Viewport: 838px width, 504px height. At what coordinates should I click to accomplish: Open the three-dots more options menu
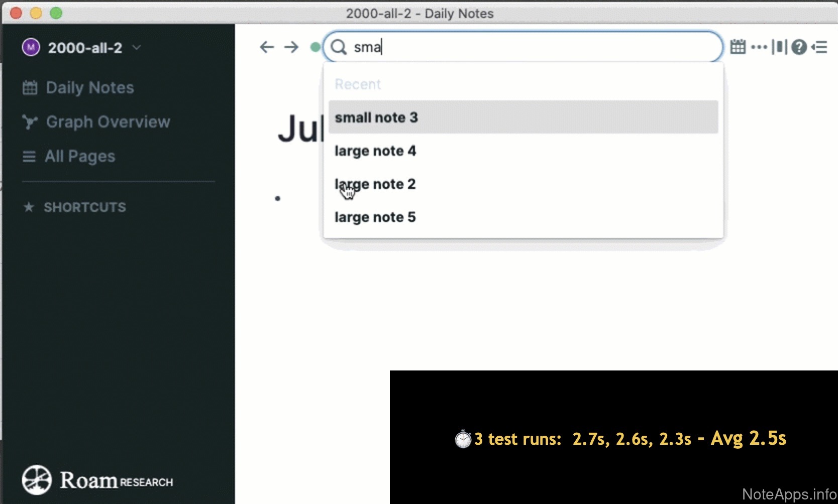point(759,48)
